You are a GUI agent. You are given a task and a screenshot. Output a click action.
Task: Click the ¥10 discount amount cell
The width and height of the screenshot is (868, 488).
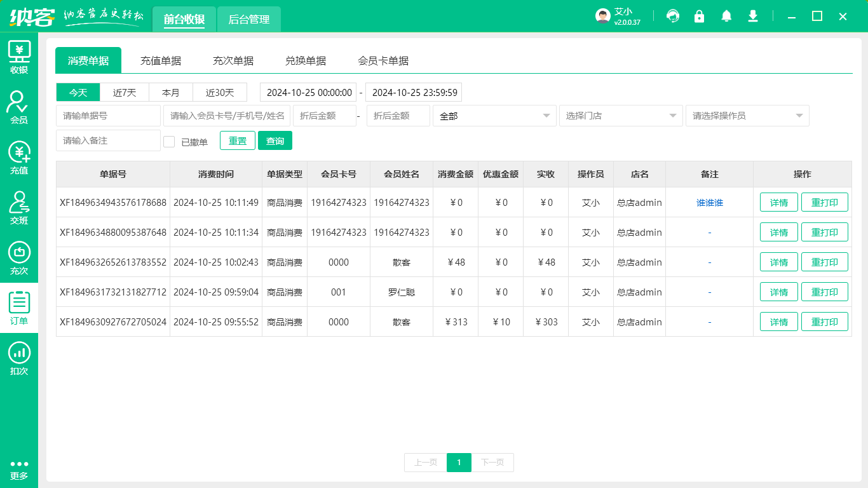(501, 322)
